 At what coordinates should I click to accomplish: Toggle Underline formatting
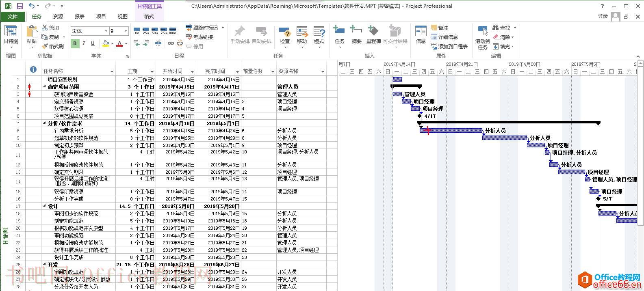pos(93,43)
